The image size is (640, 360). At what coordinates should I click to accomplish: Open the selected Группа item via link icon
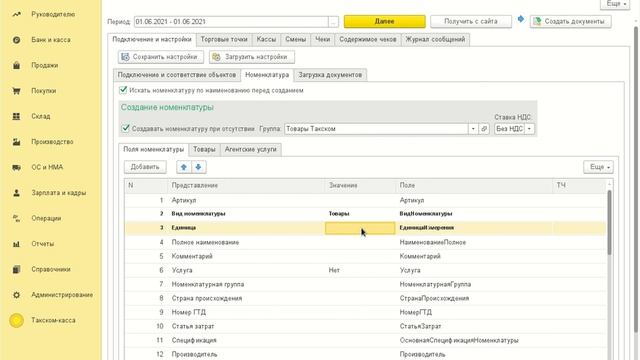coord(484,129)
